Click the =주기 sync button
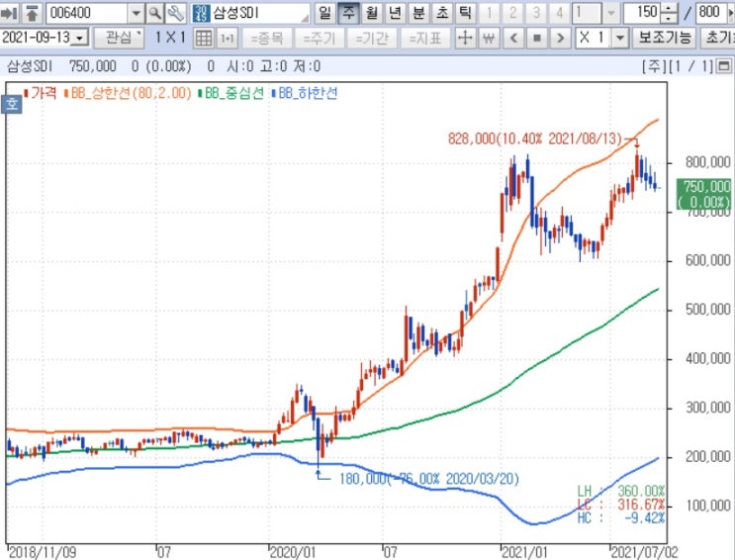Image resolution: width=735 pixels, height=560 pixels. pyautogui.click(x=320, y=38)
